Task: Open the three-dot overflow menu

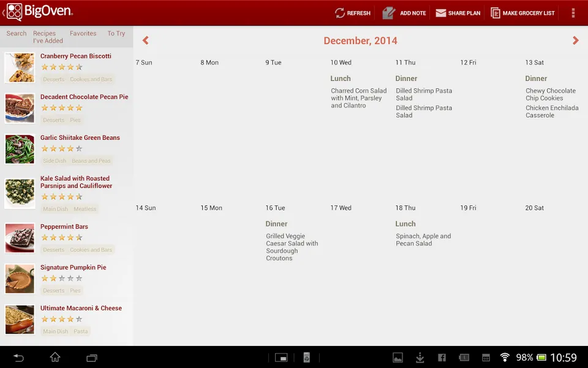Action: (573, 13)
